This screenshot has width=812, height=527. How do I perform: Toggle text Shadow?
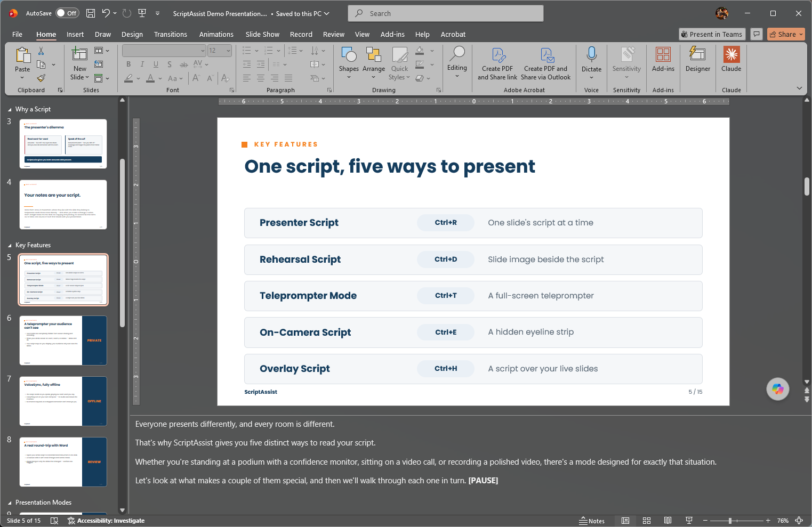170,64
